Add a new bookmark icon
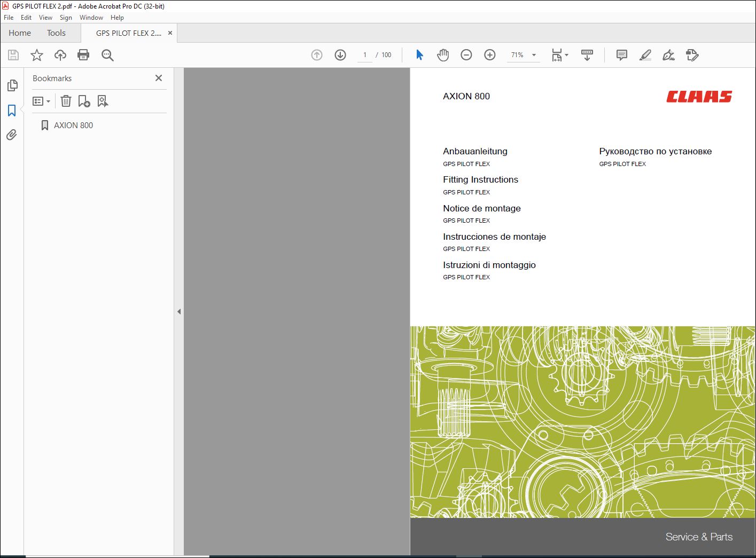This screenshot has height=558, width=756. 84,101
